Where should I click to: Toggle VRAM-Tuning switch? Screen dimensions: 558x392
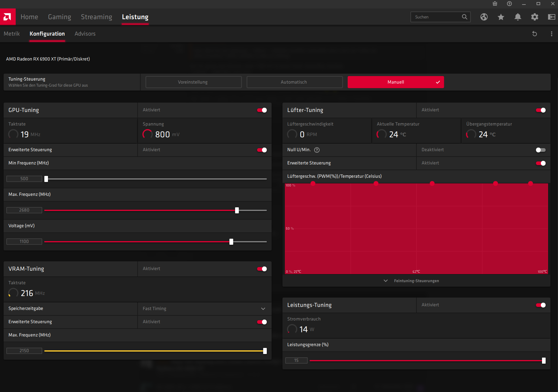pyautogui.click(x=262, y=269)
